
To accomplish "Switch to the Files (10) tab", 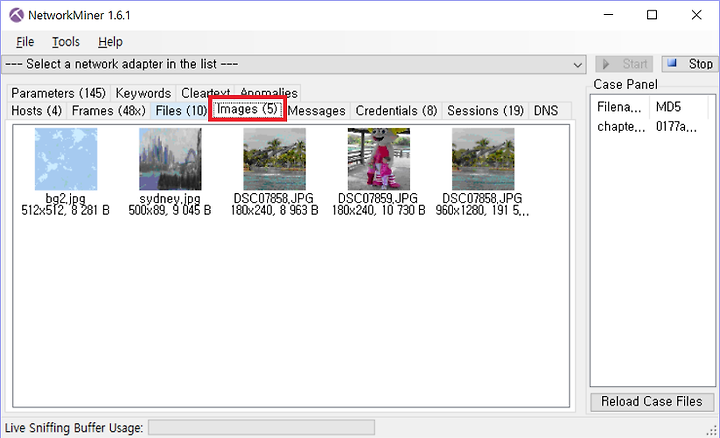I will coord(181,111).
